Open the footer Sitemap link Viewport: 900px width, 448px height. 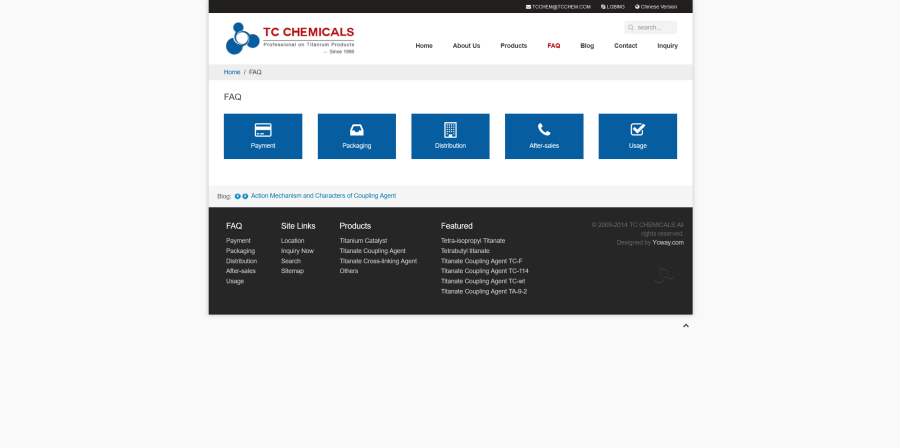[292, 271]
